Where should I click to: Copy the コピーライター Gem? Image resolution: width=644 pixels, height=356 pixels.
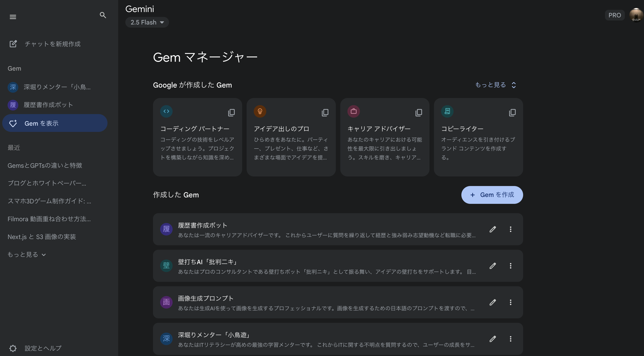512,113
